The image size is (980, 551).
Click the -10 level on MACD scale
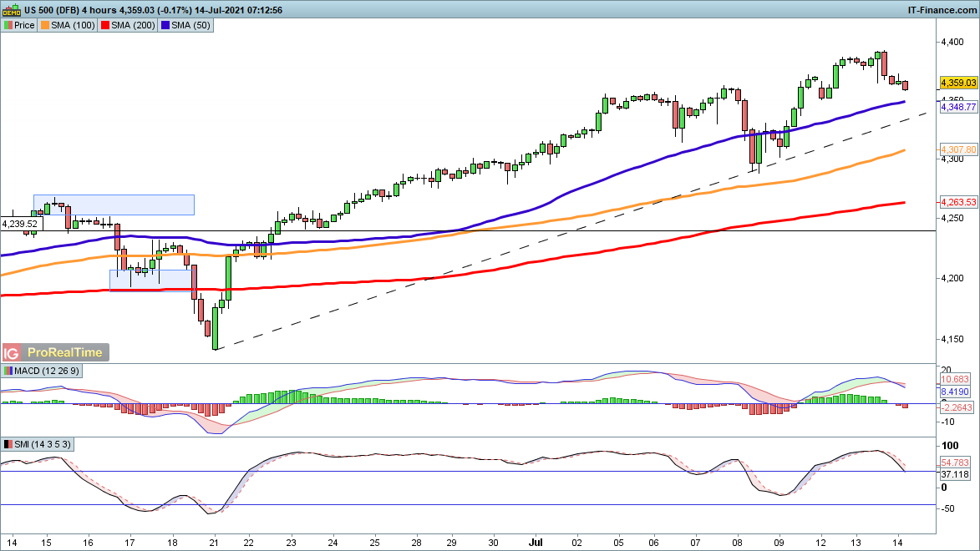[x=949, y=422]
